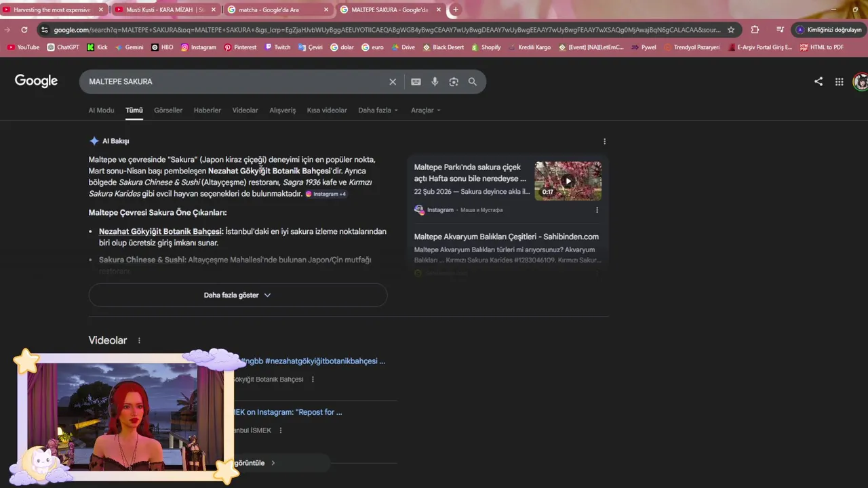Switch to matcha Google'da Ara tab
The image size is (868, 488).
click(278, 10)
